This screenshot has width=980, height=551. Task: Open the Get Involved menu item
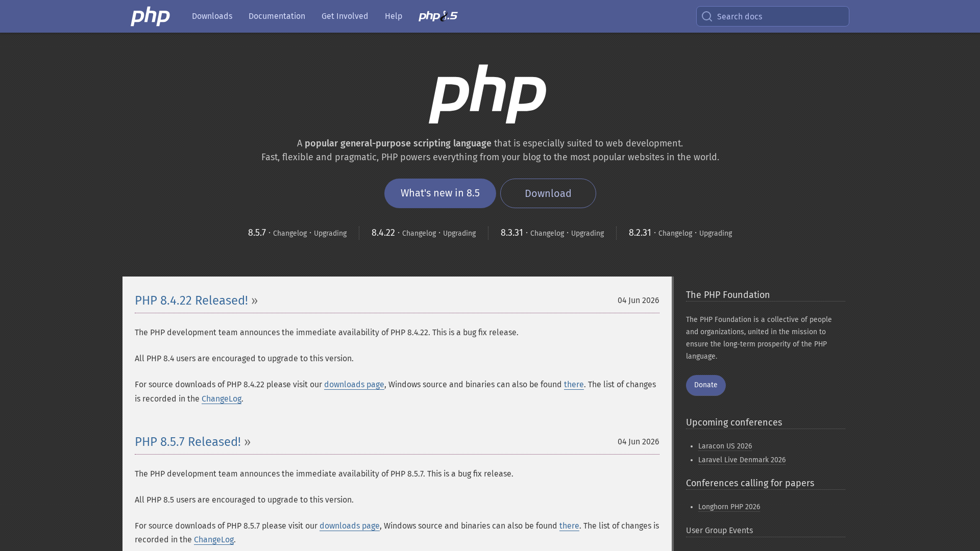point(345,16)
